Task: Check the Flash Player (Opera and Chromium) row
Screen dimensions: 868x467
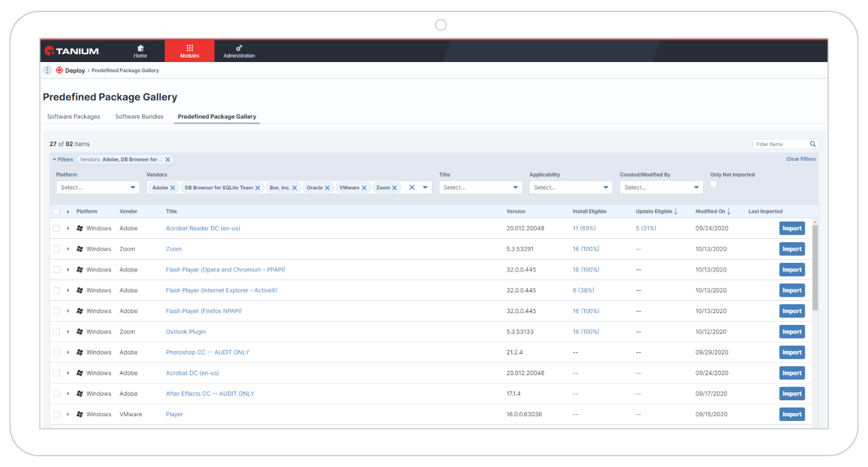Action: (x=57, y=270)
